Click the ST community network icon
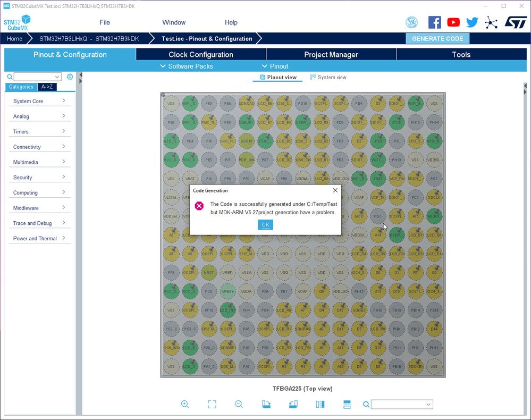The image size is (531, 420). click(x=491, y=23)
